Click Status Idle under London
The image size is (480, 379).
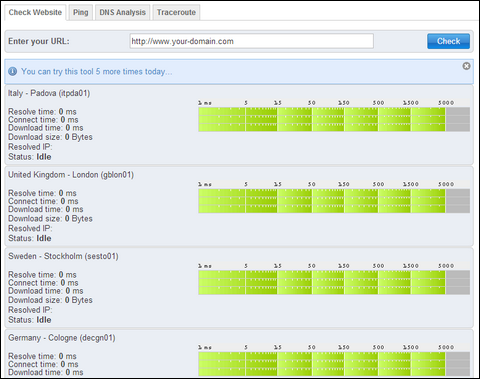(x=30, y=238)
